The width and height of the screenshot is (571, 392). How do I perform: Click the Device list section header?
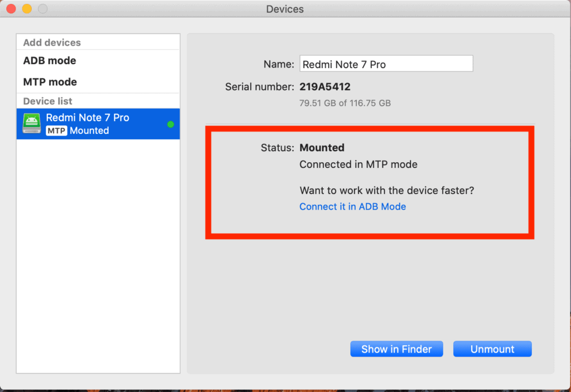click(48, 101)
